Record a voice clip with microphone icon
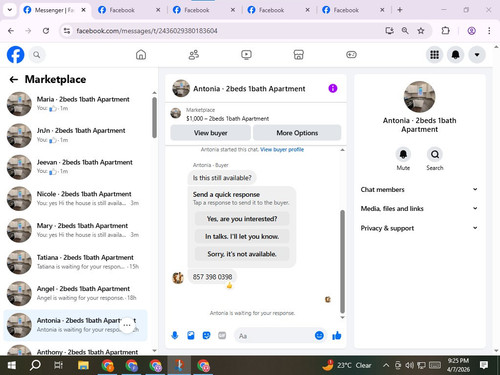This screenshot has width=500, height=375. (x=175, y=335)
